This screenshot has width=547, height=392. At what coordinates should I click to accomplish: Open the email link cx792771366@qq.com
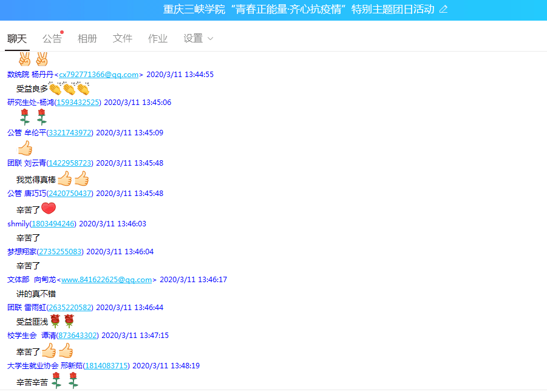[98, 75]
